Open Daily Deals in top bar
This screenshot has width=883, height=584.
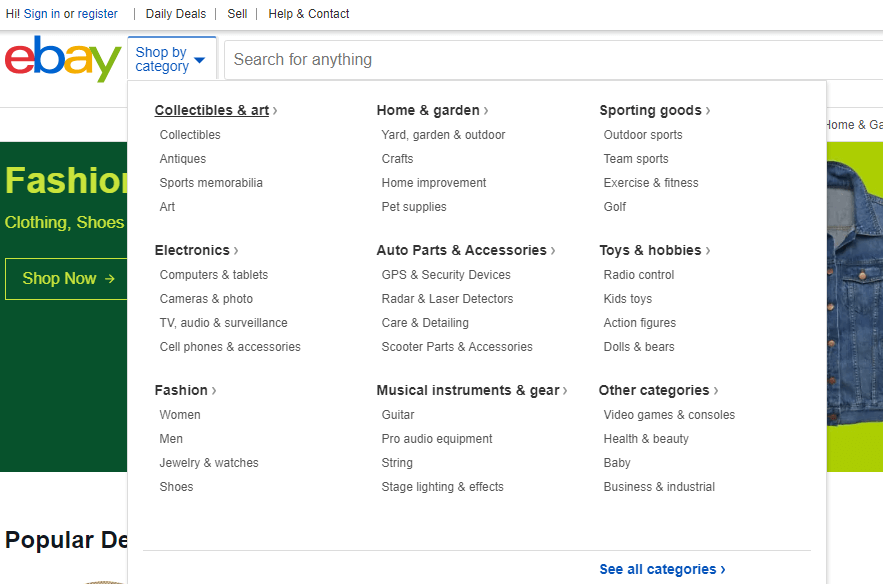pos(176,14)
